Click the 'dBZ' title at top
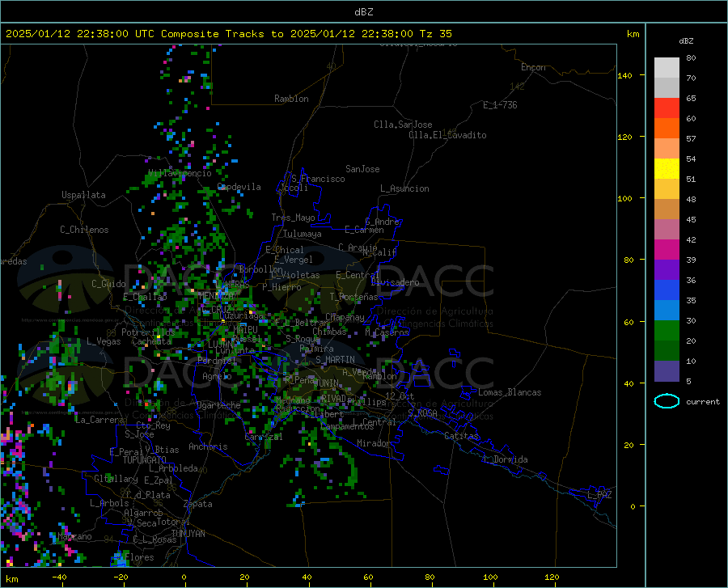This screenshot has height=588, width=728. 363,12
